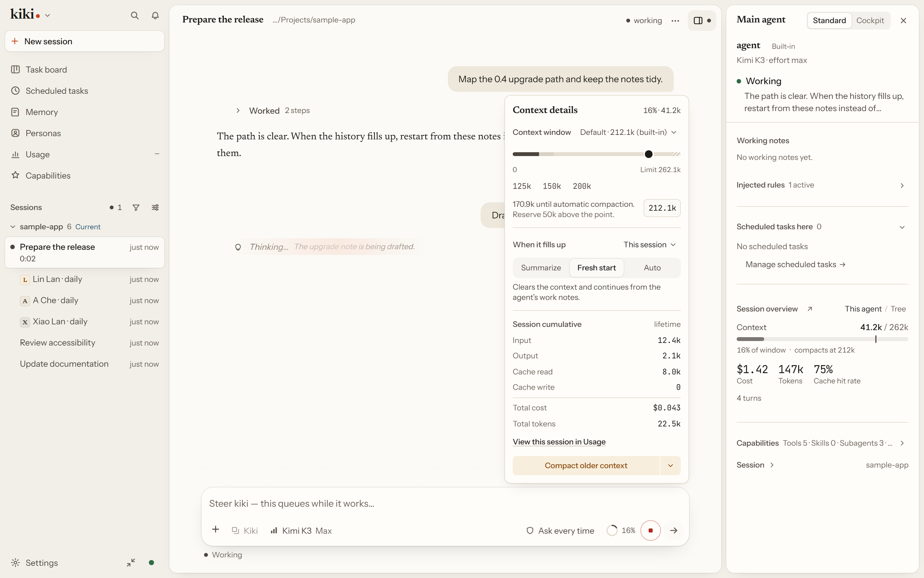
Task: Open the This session scope dropdown
Action: 649,245
